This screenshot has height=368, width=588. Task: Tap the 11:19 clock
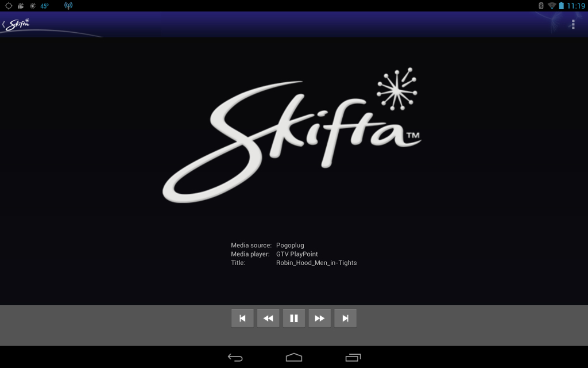click(x=576, y=6)
